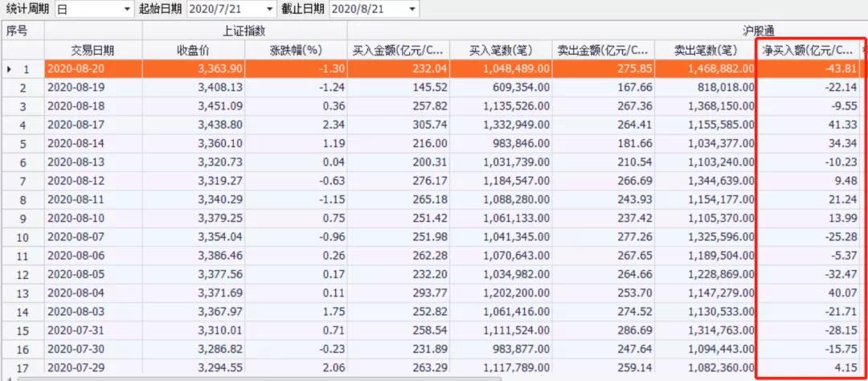
Task: Sort by the 交易日期 column header
Action: click(x=93, y=51)
